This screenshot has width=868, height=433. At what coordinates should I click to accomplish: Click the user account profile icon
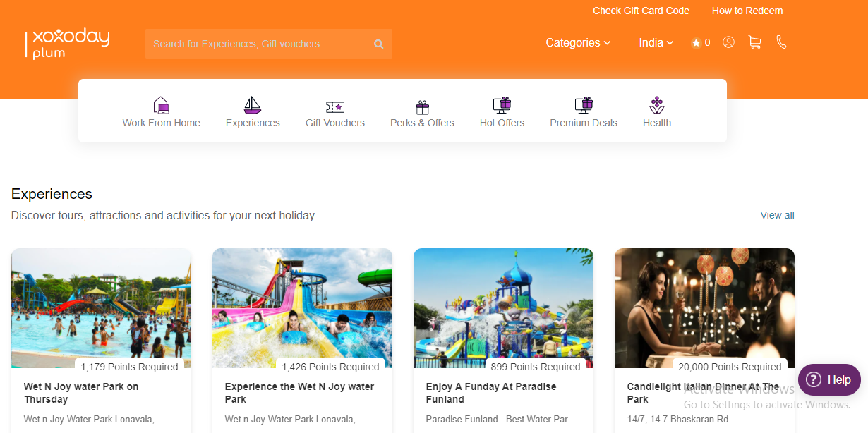[728, 42]
